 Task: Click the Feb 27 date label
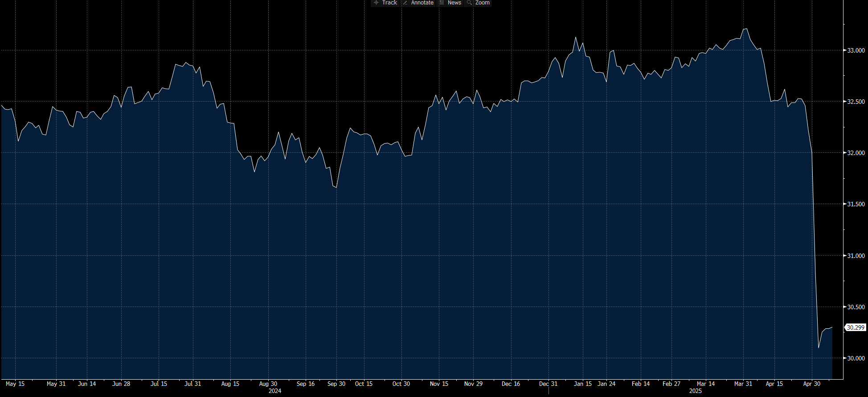pyautogui.click(x=671, y=384)
